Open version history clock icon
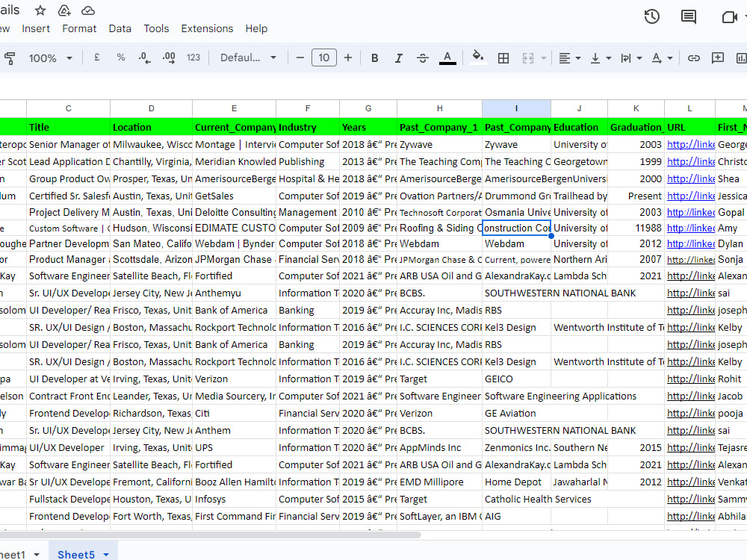The width and height of the screenshot is (747, 560). (x=651, y=16)
